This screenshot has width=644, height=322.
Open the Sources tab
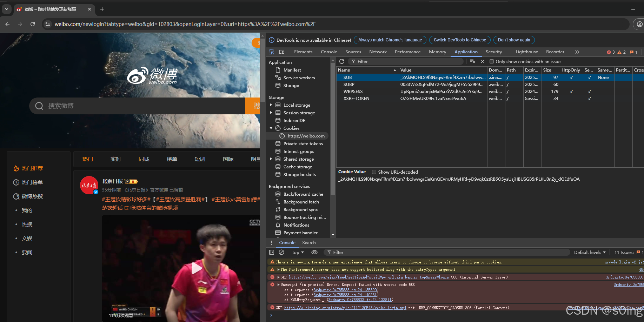pyautogui.click(x=353, y=52)
